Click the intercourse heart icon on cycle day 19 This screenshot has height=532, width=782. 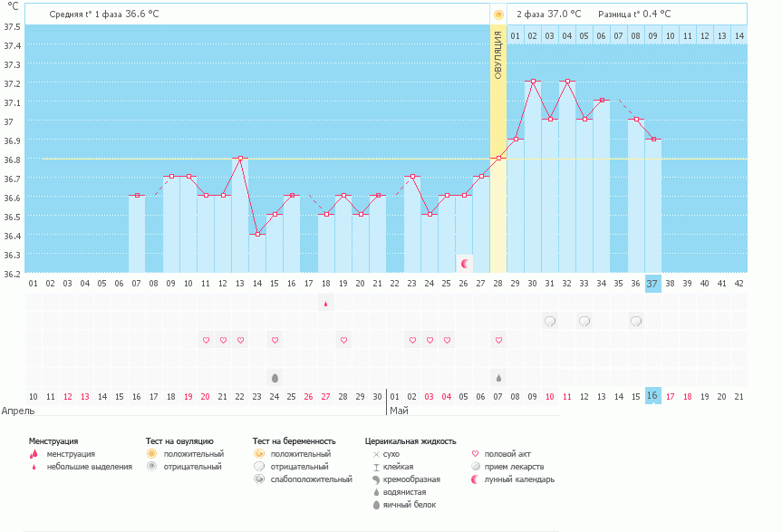[343, 340]
